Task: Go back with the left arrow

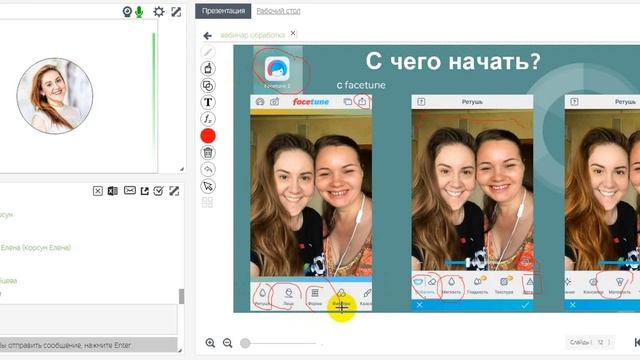Action: (207, 36)
